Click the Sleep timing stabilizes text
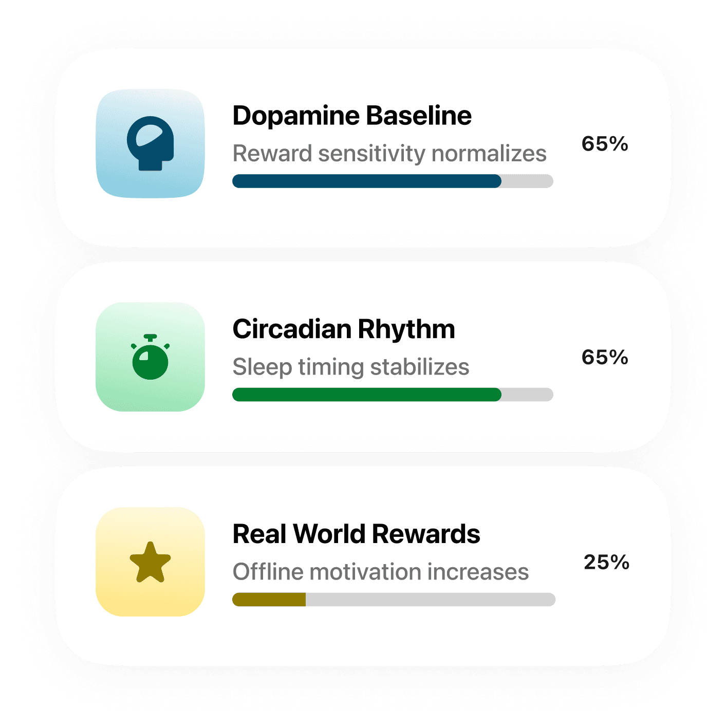This screenshot has width=726, height=728. coord(350,367)
